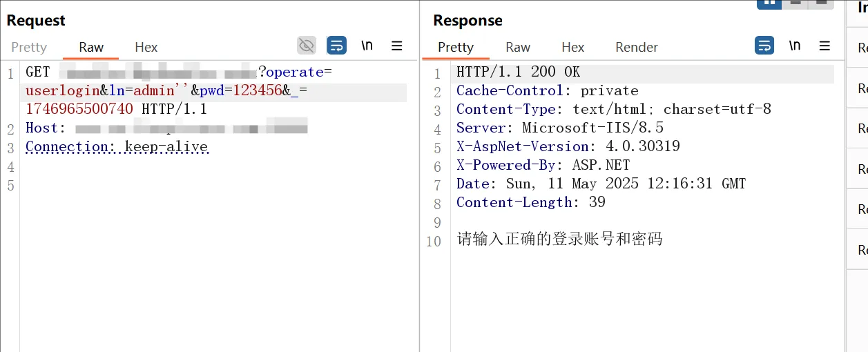Click the 'operate' parameter name in request
The width and height of the screenshot is (868, 352).
pos(295,72)
